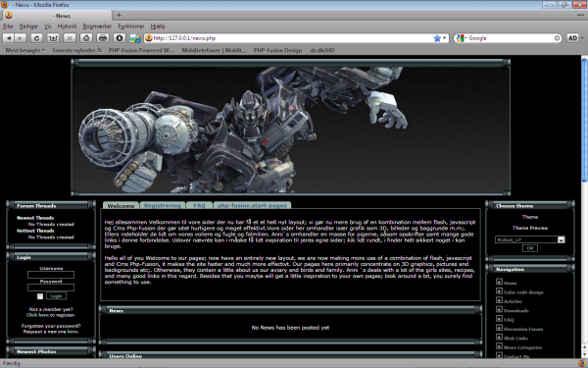
Task: Open the Bogmærker menu
Action: click(x=97, y=26)
